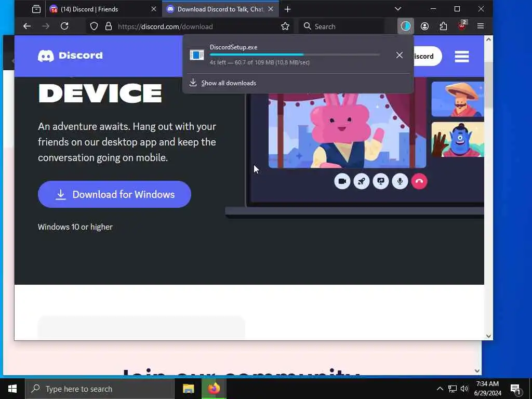Viewport: 532px width, 399px height.
Task: Open the Windows Start menu
Action: [12, 389]
